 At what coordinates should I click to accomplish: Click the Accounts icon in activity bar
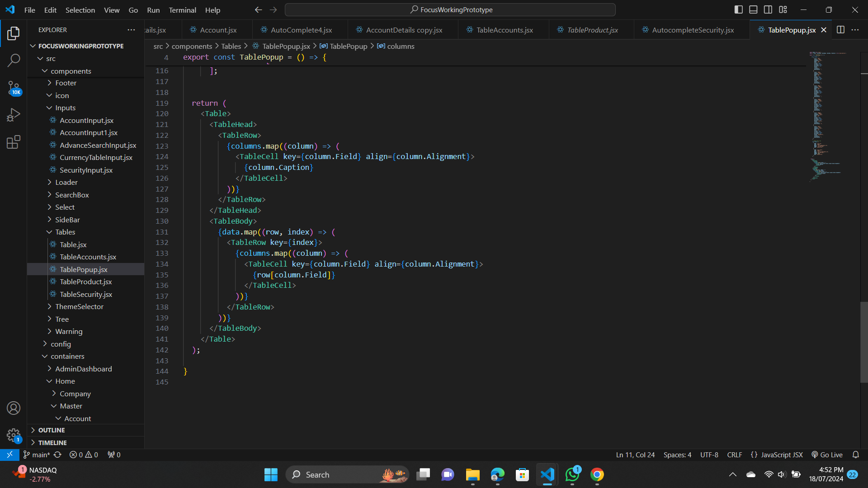[x=14, y=408]
